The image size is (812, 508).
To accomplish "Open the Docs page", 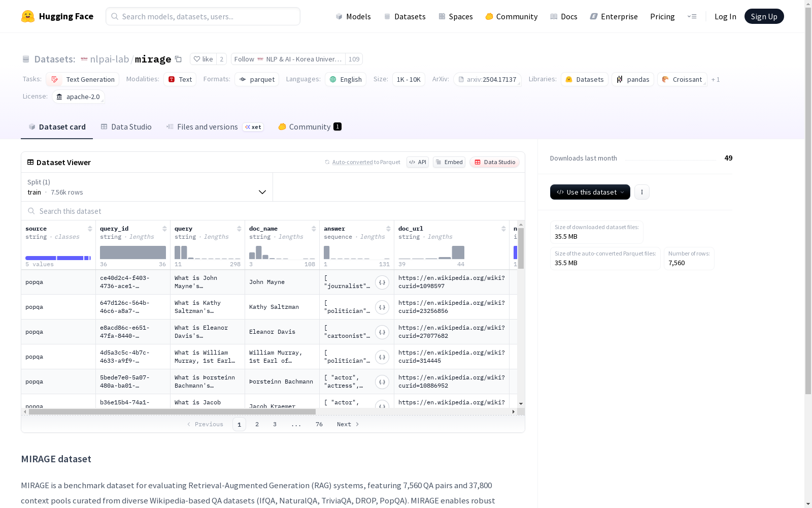I will click(563, 16).
